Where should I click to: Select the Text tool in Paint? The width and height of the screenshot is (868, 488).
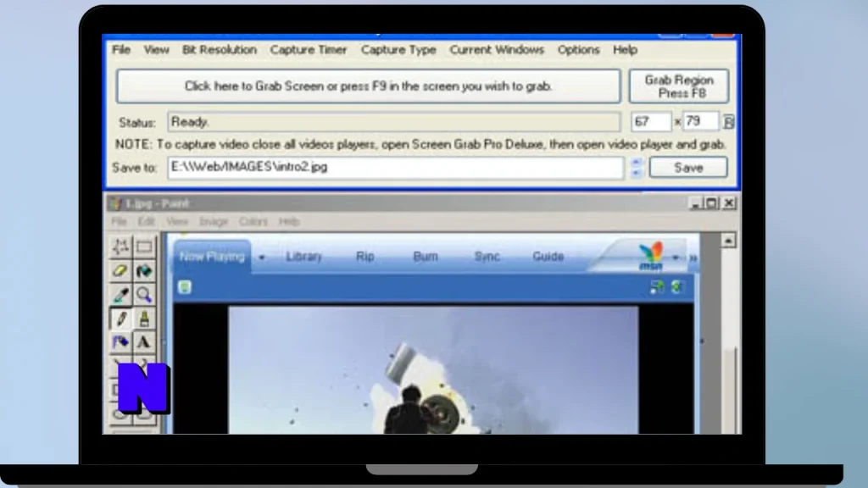144,342
